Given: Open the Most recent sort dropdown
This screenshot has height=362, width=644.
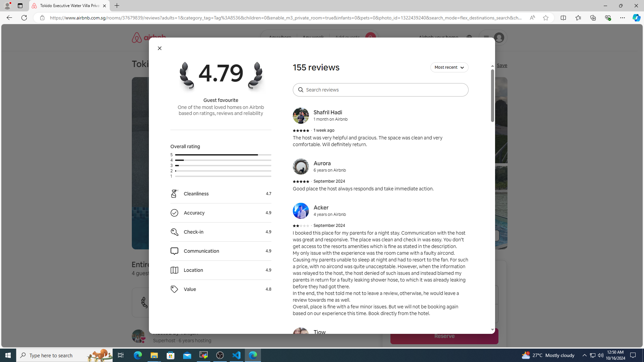Looking at the screenshot, I should [x=449, y=67].
